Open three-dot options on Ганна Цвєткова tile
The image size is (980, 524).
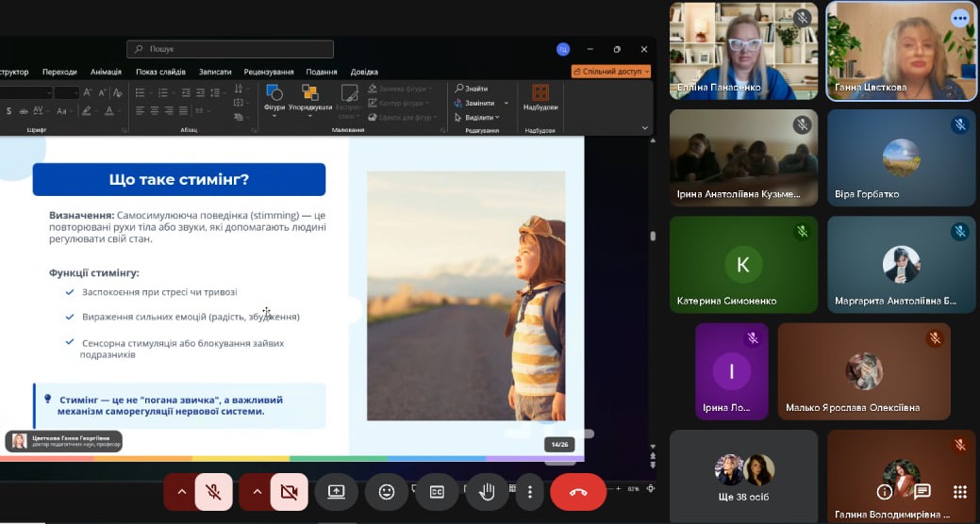click(960, 18)
